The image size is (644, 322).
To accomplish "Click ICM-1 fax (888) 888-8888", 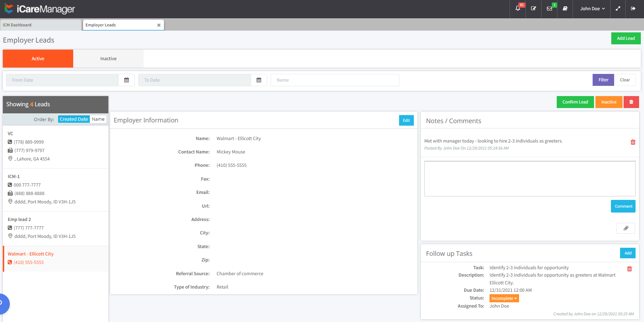I will 30,194.
